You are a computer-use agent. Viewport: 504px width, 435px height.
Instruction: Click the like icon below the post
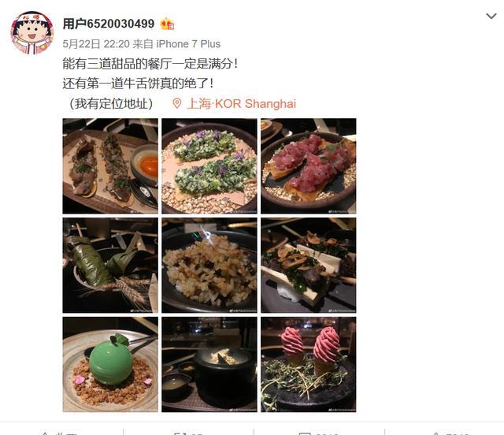point(436,433)
